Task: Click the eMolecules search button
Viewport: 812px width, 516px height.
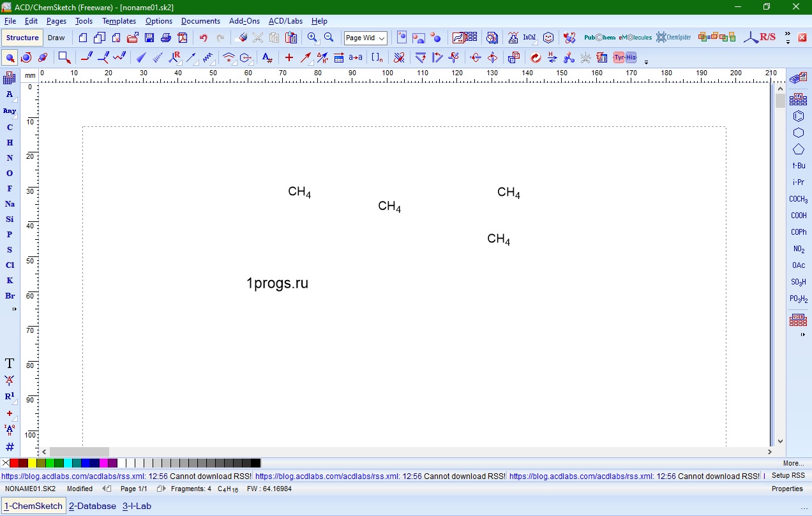Action: pyautogui.click(x=635, y=38)
